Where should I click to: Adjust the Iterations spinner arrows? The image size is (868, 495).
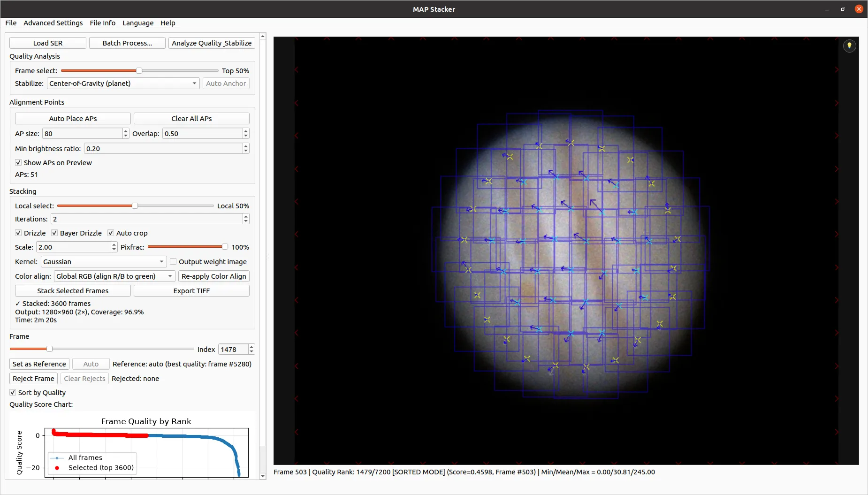point(246,219)
